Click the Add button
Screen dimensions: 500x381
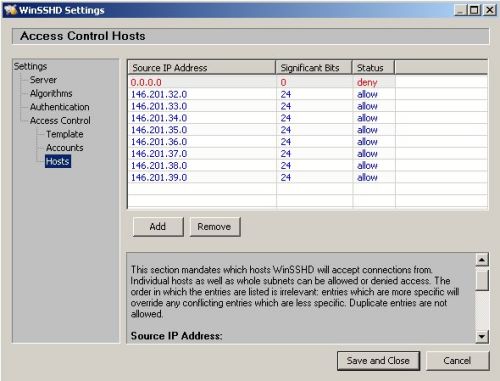[x=158, y=227]
